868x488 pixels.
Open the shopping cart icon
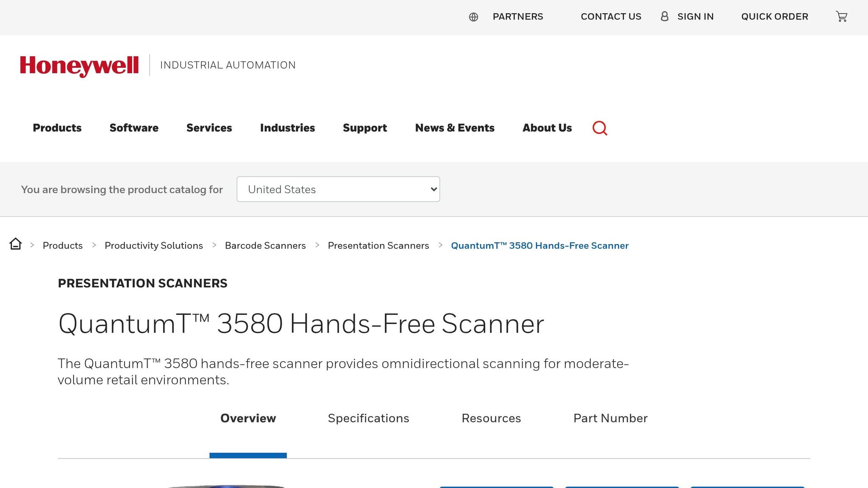pos(841,17)
